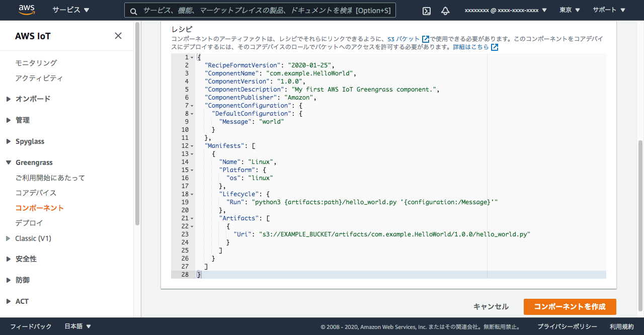
Task: Click the AWS logo home icon
Action: click(26, 10)
